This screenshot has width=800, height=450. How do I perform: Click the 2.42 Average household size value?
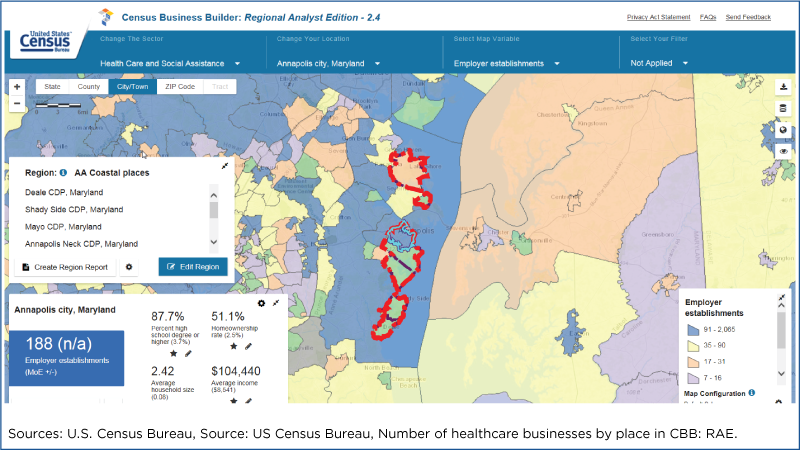tap(163, 371)
